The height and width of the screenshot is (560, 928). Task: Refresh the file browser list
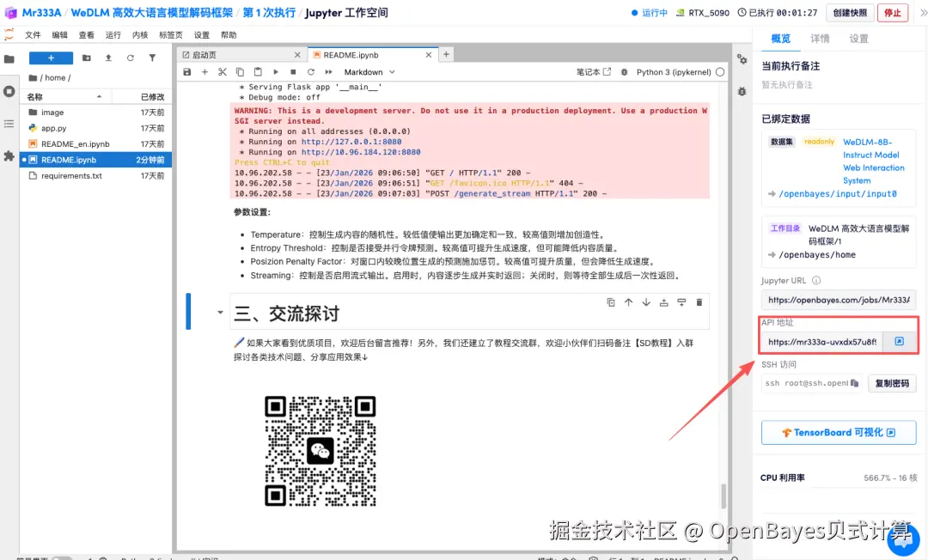coord(131,58)
